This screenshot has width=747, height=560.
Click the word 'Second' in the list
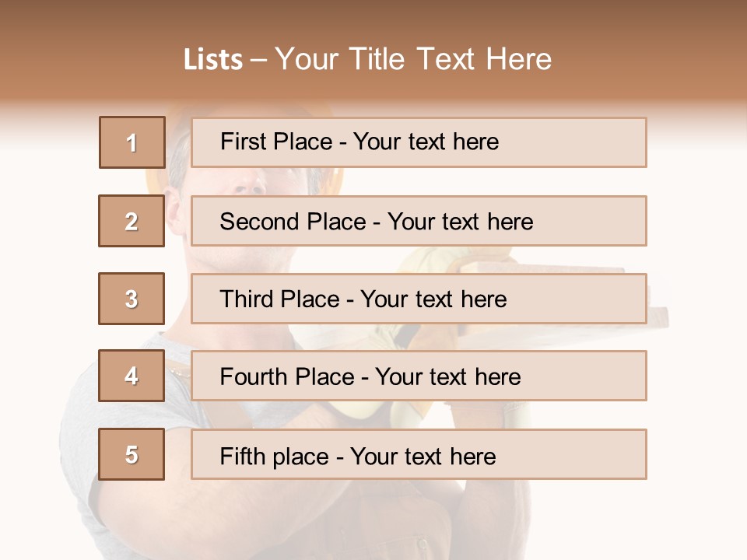click(260, 222)
